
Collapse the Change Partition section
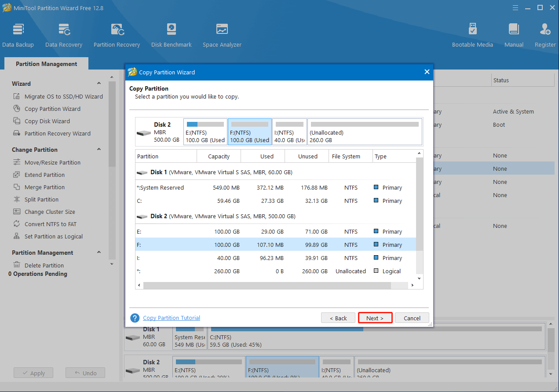99,150
